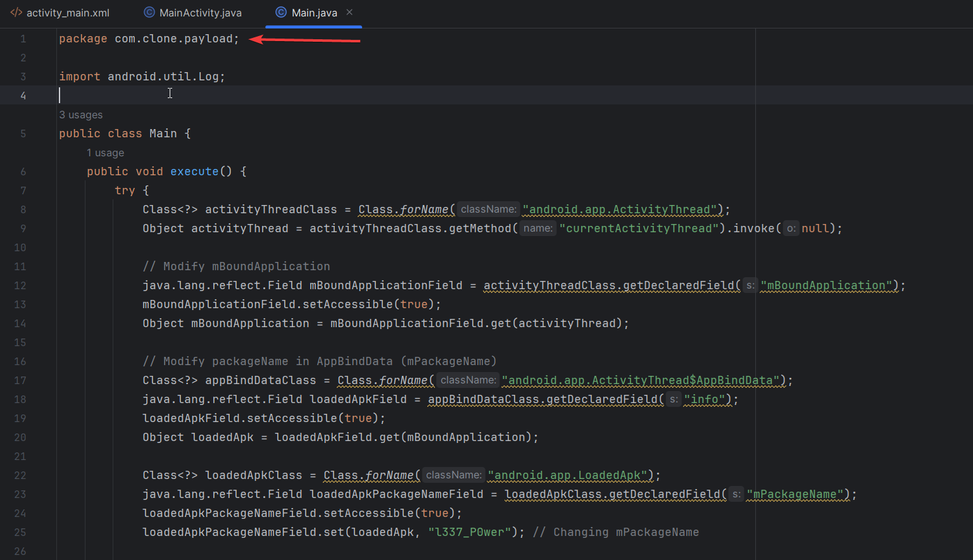Click the 'execute' method name
The width and height of the screenshot is (973, 560).
click(x=194, y=171)
